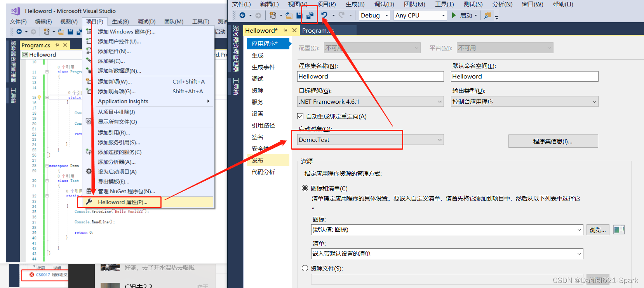Click C# Helloword project icon in navigation bar
Image resolution: width=644 pixels, height=288 pixels.
click(x=25, y=55)
